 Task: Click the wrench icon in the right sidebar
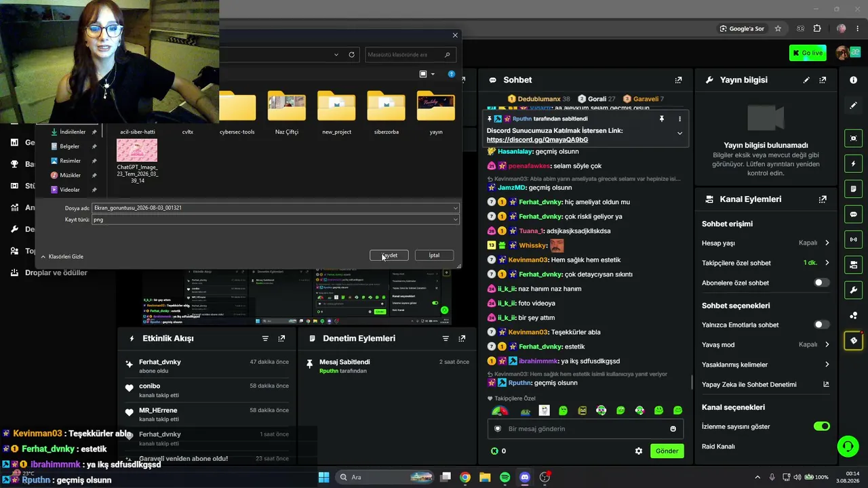click(x=853, y=290)
